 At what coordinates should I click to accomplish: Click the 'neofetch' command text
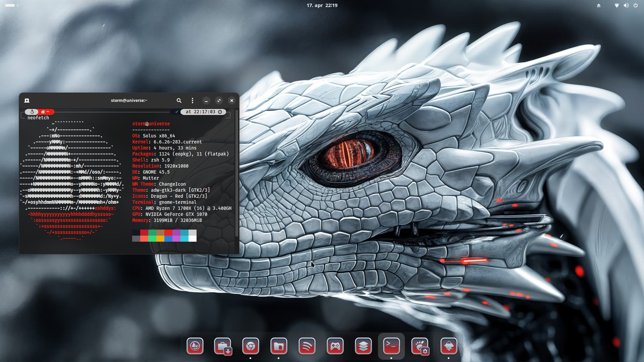coord(38,118)
